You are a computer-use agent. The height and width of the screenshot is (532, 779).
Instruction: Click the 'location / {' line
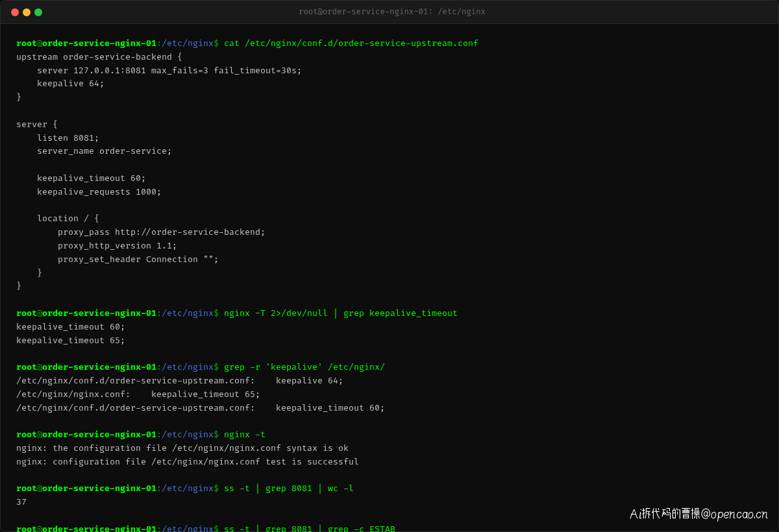pos(68,219)
